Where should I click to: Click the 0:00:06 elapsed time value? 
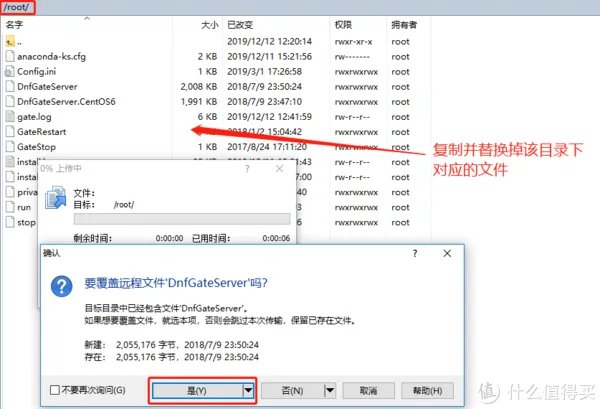tap(276, 238)
